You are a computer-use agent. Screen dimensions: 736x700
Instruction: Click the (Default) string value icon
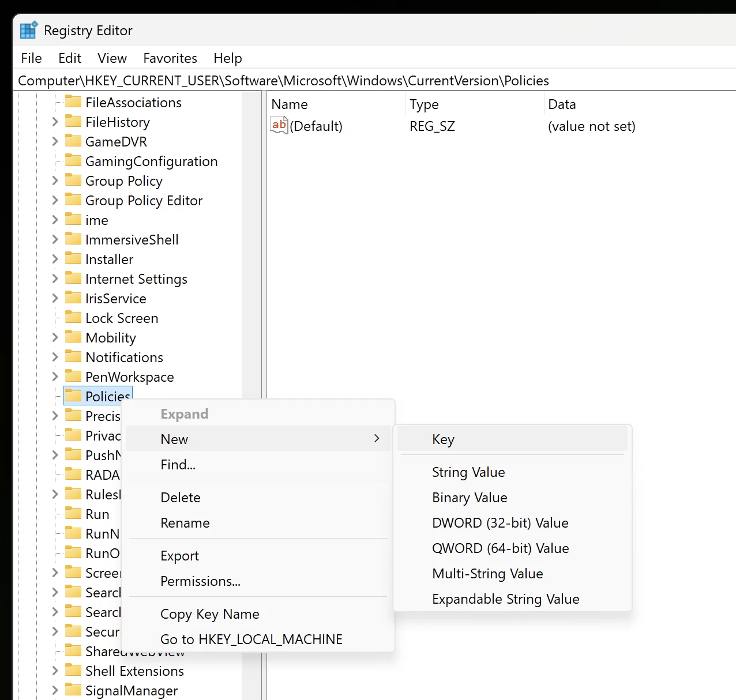tap(279, 126)
